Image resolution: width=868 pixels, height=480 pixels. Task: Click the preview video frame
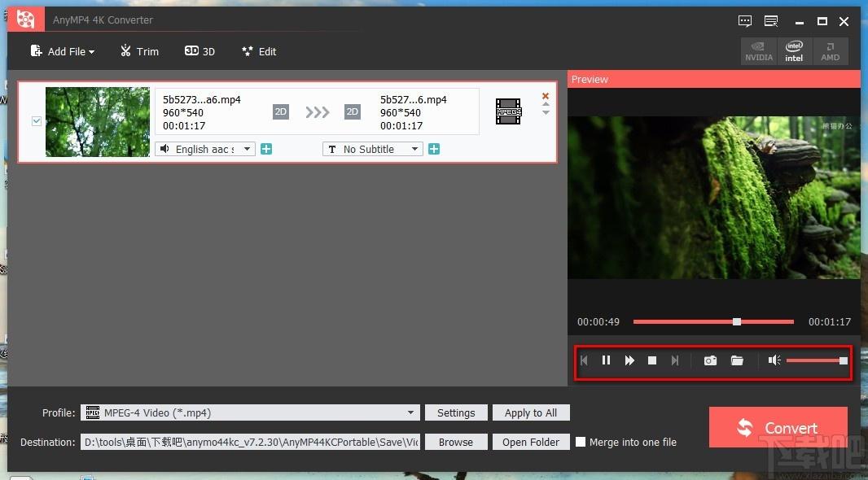714,198
